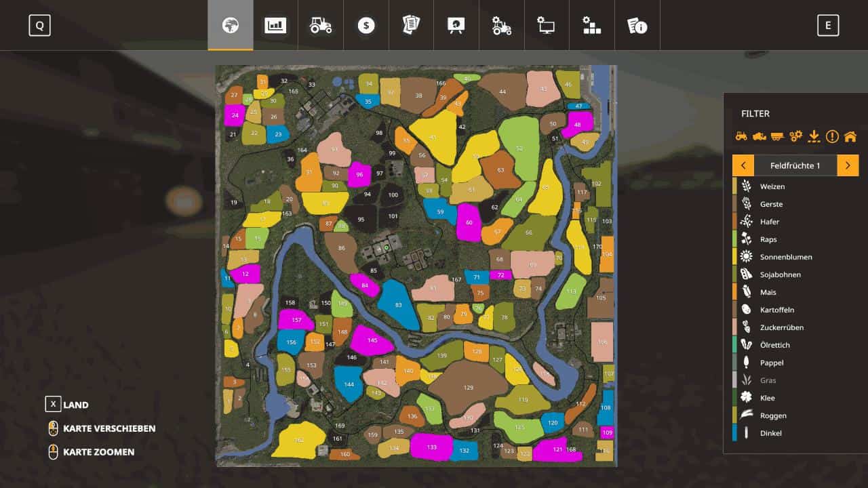This screenshot has width=868, height=488.
Task: Open the tutorial presentation board tab
Action: coord(456,26)
